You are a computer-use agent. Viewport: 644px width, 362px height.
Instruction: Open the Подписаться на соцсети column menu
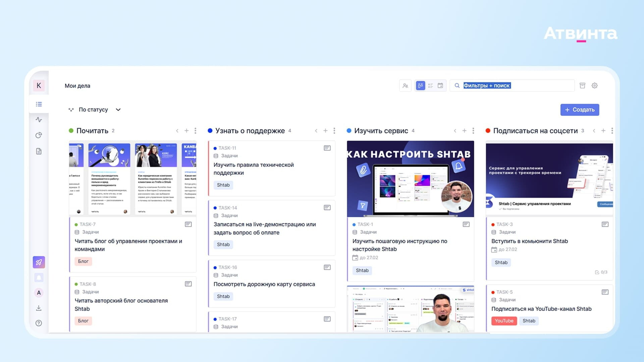612,131
